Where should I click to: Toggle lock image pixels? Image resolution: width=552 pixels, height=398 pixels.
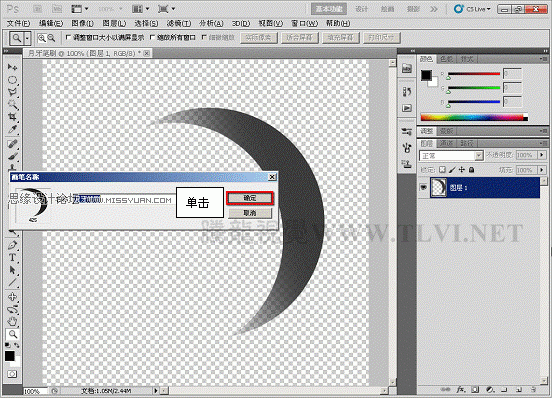coord(452,170)
